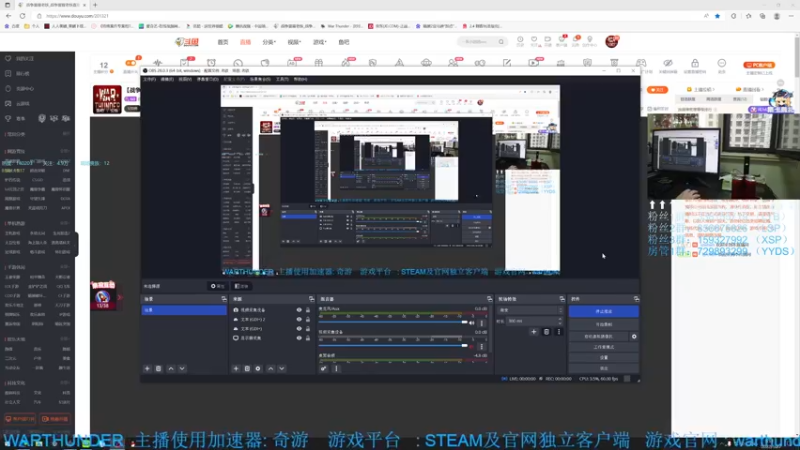
Task: Lock the Text (GDI+) 2 source
Action: (x=308, y=319)
